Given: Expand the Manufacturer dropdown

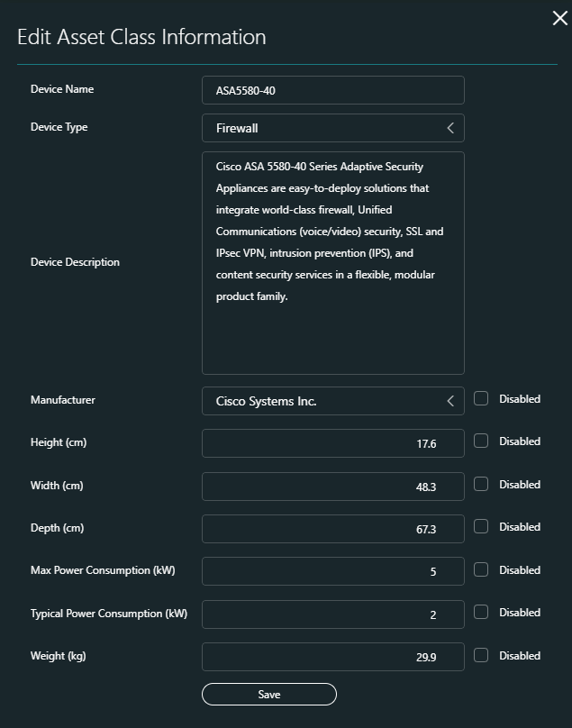Looking at the screenshot, I should tap(450, 400).
